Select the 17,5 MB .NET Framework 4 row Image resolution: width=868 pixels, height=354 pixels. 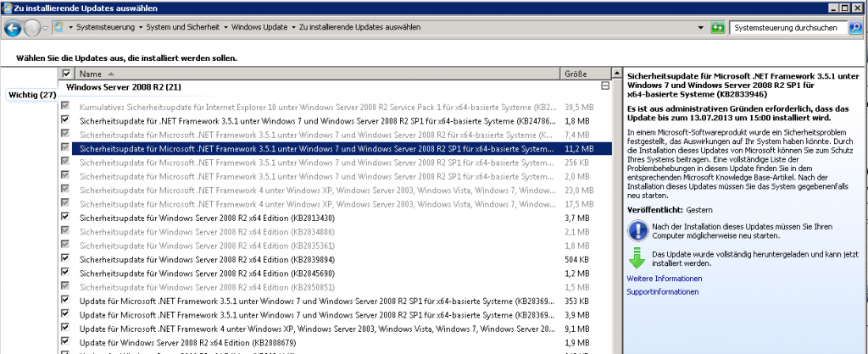(x=334, y=204)
